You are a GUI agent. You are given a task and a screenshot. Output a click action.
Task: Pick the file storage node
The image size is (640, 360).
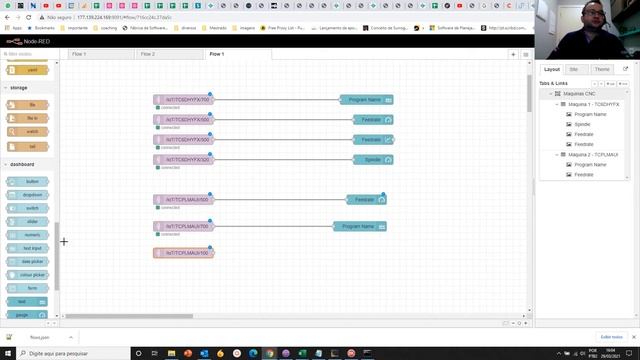[28, 105]
